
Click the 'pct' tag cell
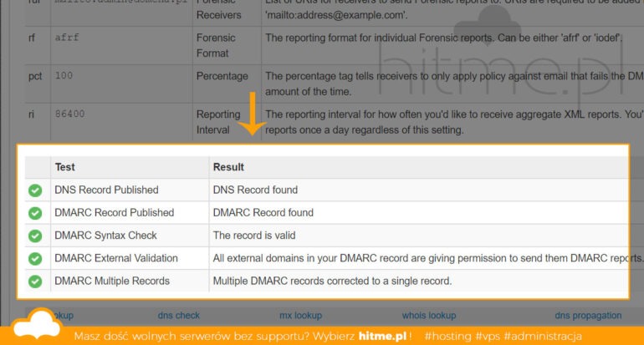point(35,76)
